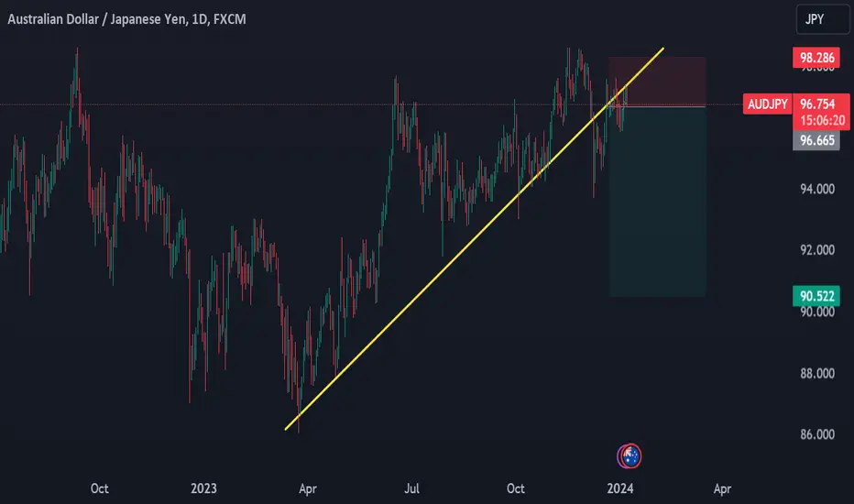Click the green 90.522 target price label
854x504 pixels.
(816, 296)
